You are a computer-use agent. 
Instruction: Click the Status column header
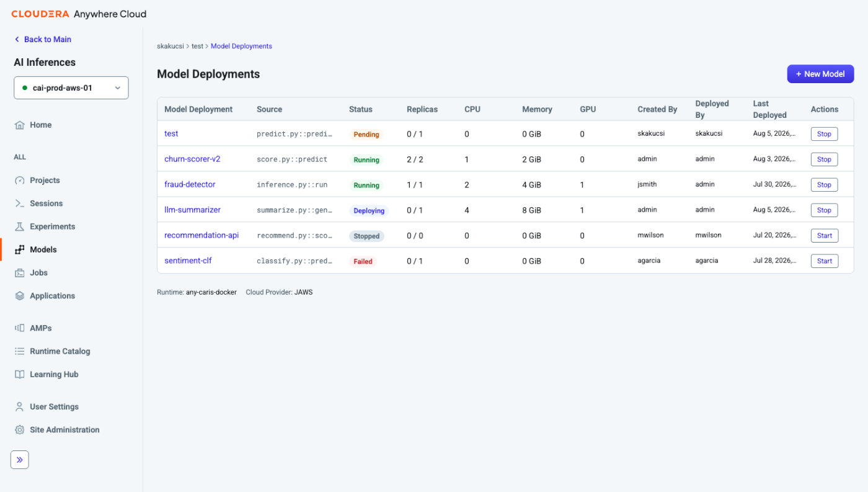[361, 109]
